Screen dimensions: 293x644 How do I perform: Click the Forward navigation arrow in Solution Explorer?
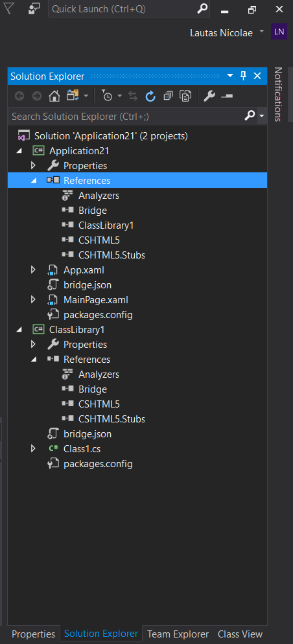click(37, 96)
